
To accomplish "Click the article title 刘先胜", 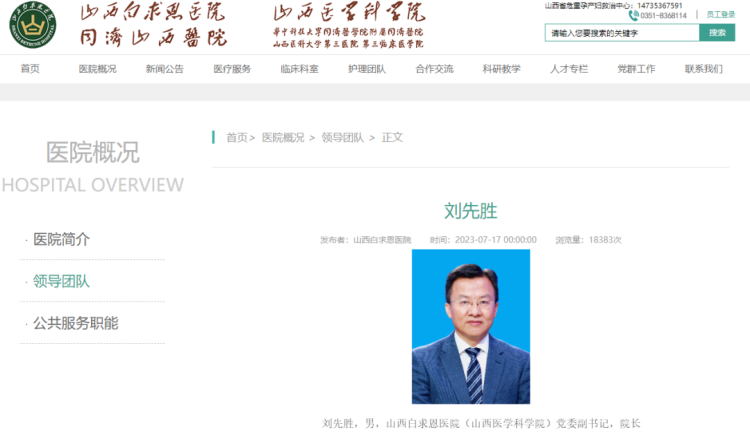I will pos(471,211).
